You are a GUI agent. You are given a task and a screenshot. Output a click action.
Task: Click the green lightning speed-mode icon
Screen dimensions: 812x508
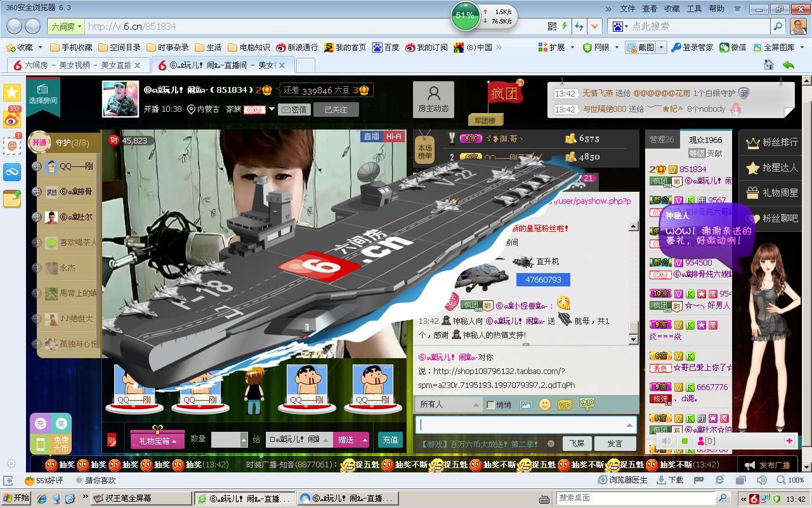(565, 26)
